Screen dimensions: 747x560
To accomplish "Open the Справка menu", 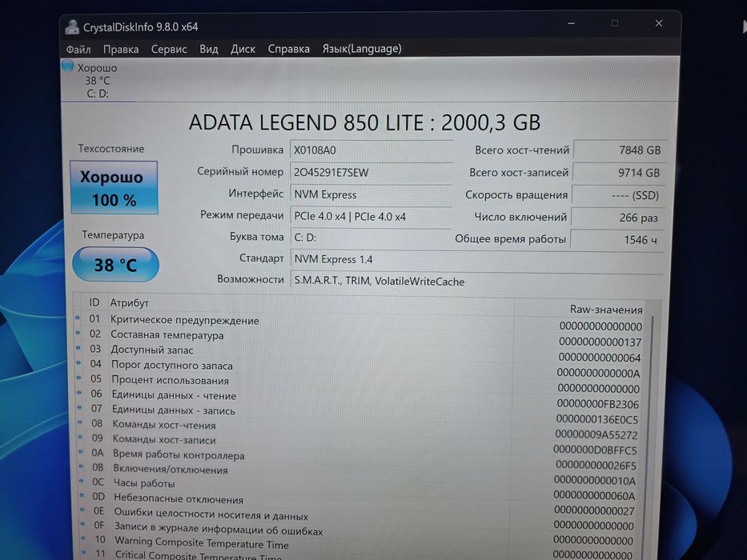I will pos(289,49).
